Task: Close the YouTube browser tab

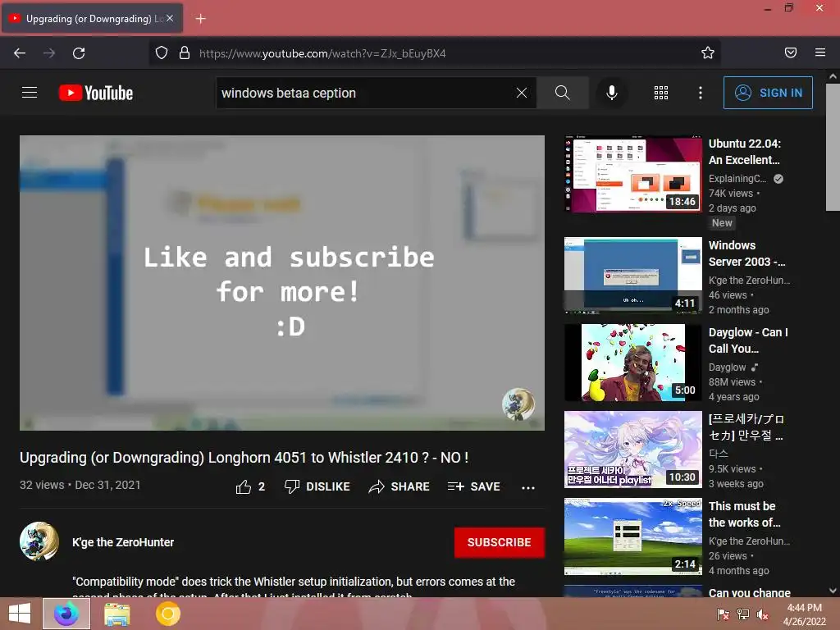Action: [x=170, y=18]
